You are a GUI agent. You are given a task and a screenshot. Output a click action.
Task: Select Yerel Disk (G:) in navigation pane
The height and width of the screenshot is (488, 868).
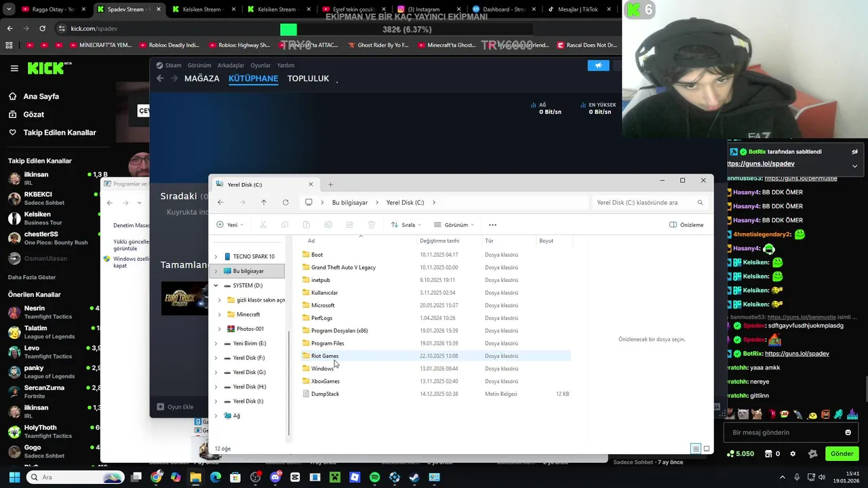[249, 372]
